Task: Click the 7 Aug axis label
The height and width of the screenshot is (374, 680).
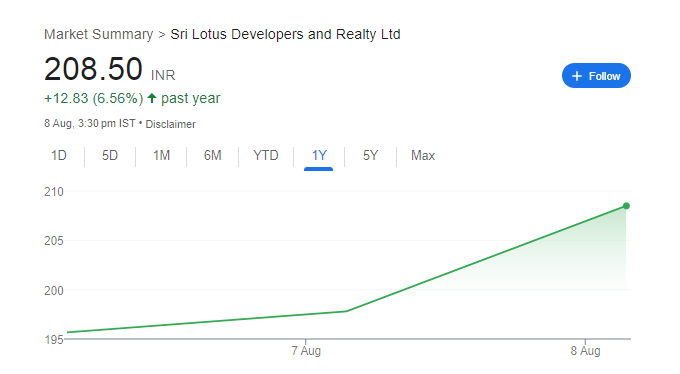Action: 306,351
